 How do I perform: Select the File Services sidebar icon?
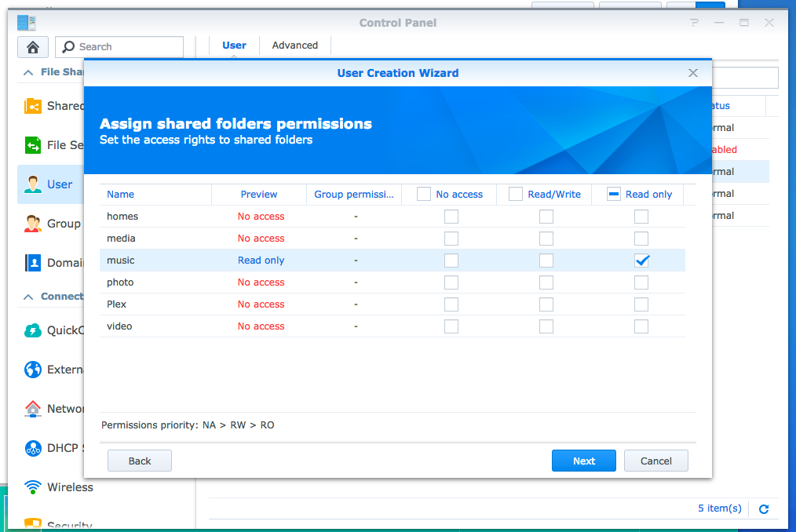pyautogui.click(x=33, y=145)
